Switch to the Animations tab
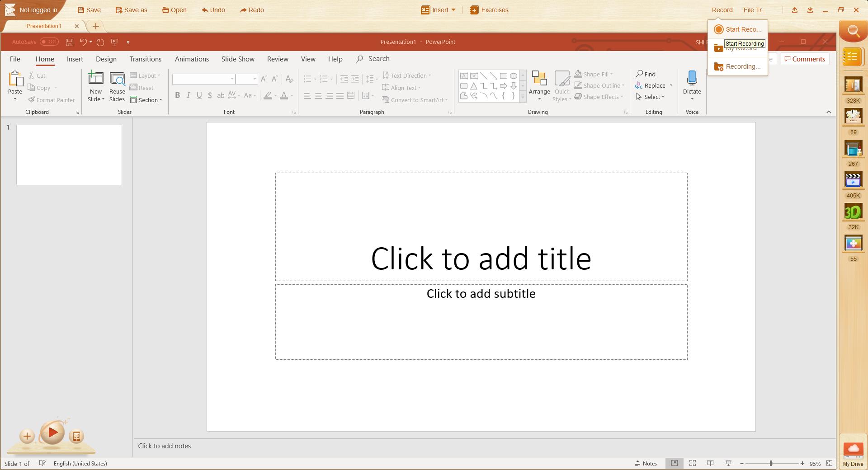 [192, 59]
